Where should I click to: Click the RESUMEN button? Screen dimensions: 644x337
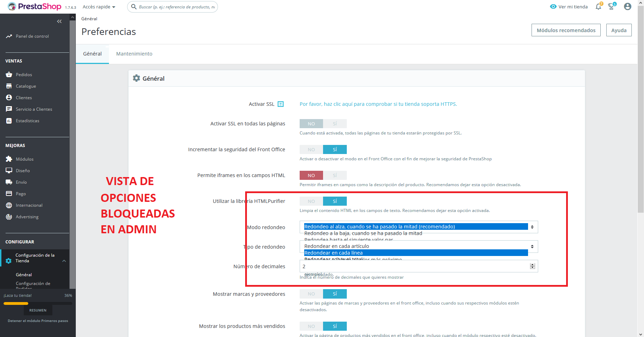pyautogui.click(x=38, y=310)
